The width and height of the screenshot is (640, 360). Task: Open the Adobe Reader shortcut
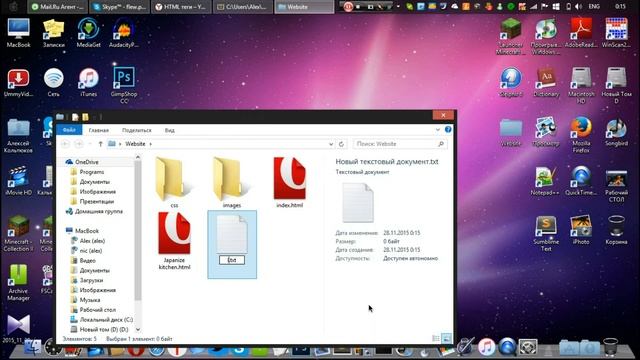[581, 33]
